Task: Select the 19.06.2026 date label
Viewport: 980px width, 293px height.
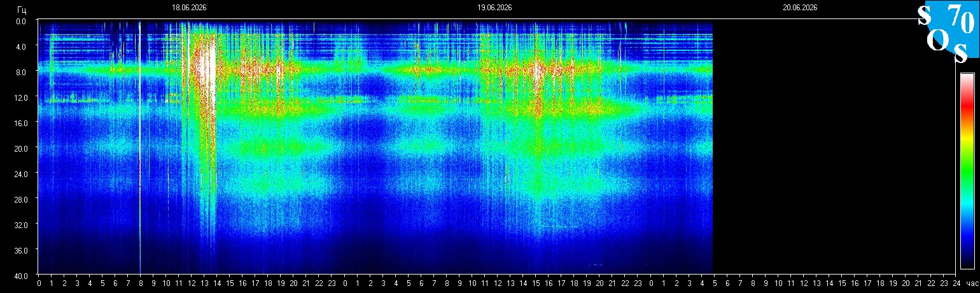Action: point(494,8)
